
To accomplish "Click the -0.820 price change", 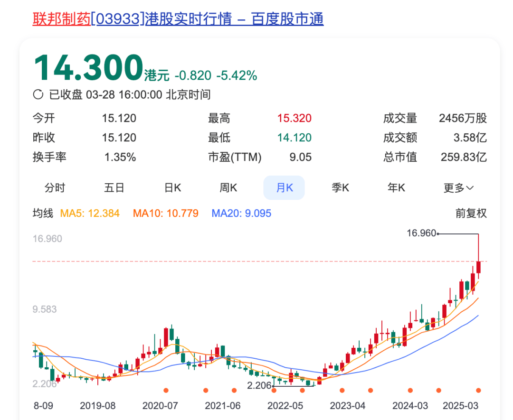I will click(x=193, y=75).
